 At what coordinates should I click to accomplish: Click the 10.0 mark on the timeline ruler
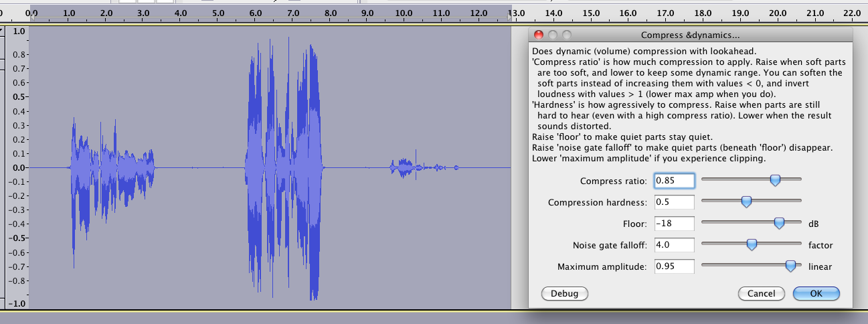tap(403, 13)
